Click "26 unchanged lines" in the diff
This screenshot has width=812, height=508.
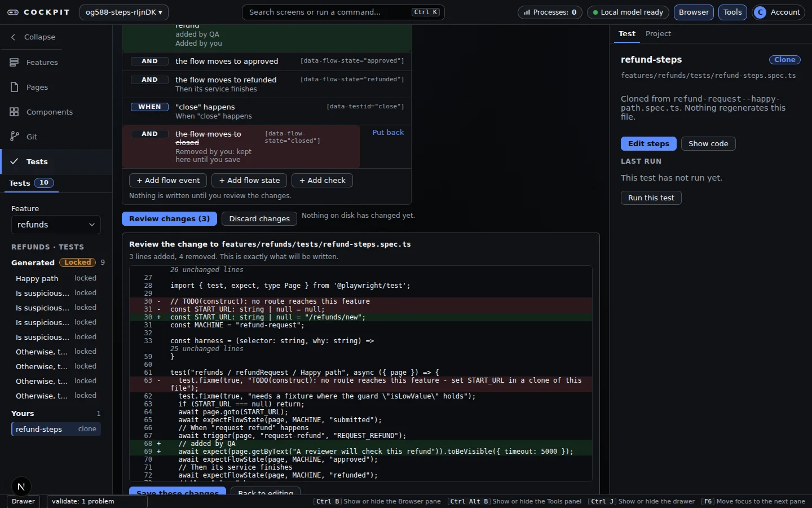206,270
